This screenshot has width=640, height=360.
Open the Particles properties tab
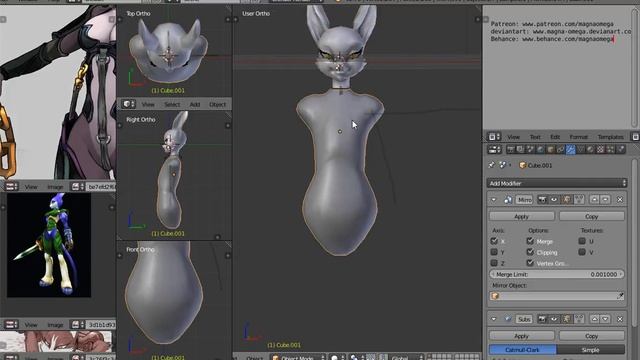(x=611, y=149)
